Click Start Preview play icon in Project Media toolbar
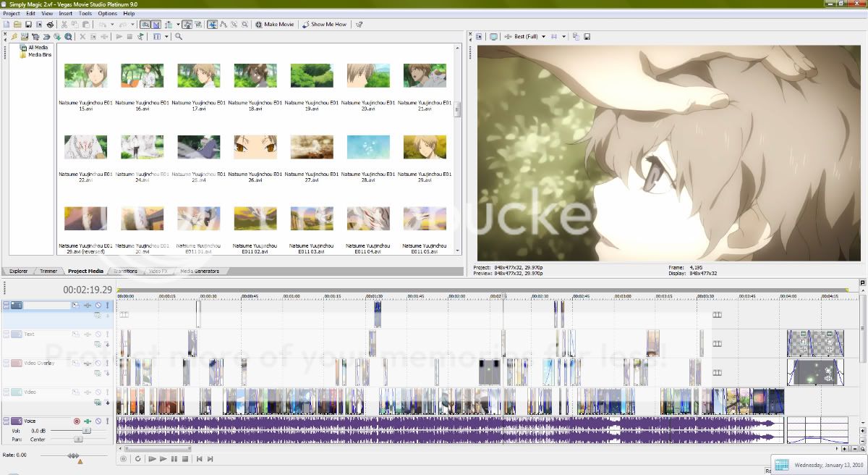 click(x=119, y=36)
